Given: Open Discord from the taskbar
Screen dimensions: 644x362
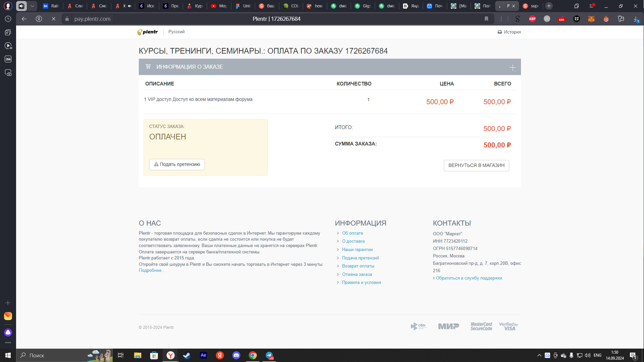Looking at the screenshot, I should coord(236,355).
